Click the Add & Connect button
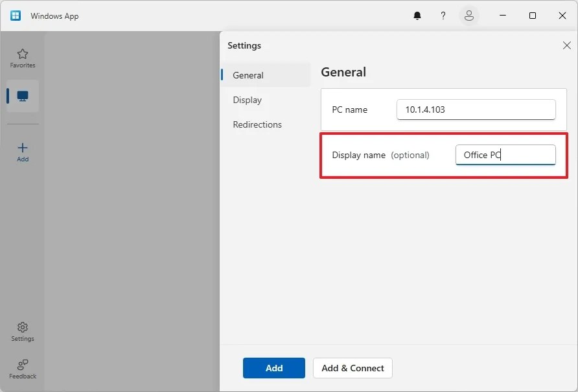578x392 pixels. [x=353, y=367]
